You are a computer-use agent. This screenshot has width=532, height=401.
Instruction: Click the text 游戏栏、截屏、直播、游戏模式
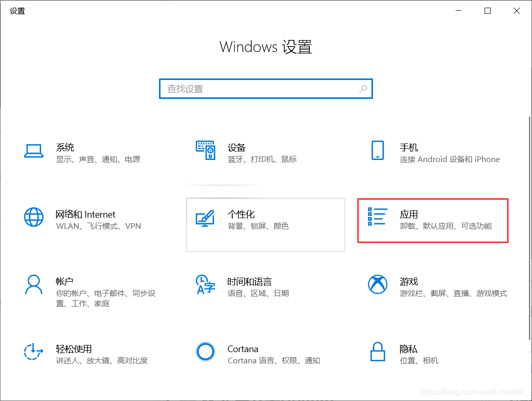click(x=454, y=293)
